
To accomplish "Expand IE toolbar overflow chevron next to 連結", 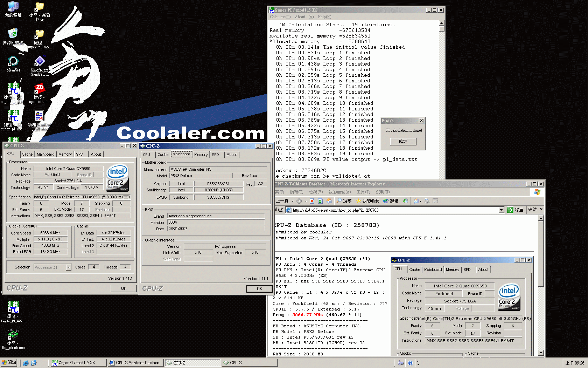I will (x=541, y=209).
